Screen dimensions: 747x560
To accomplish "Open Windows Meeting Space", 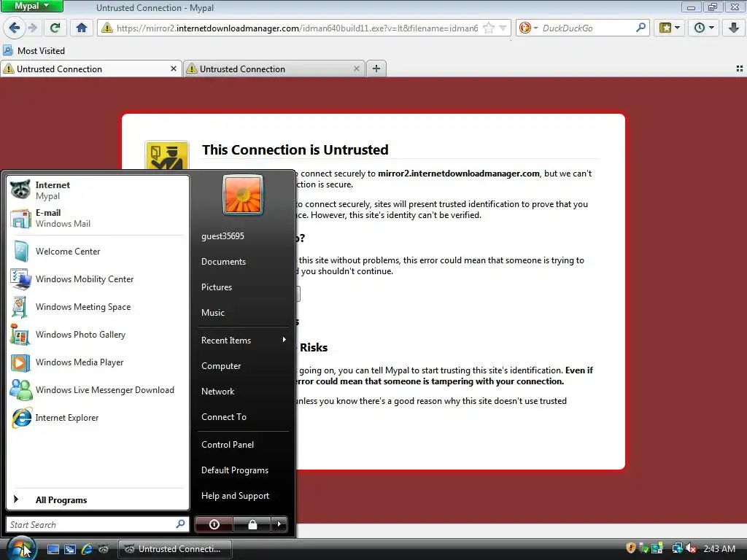I will pos(98,307).
